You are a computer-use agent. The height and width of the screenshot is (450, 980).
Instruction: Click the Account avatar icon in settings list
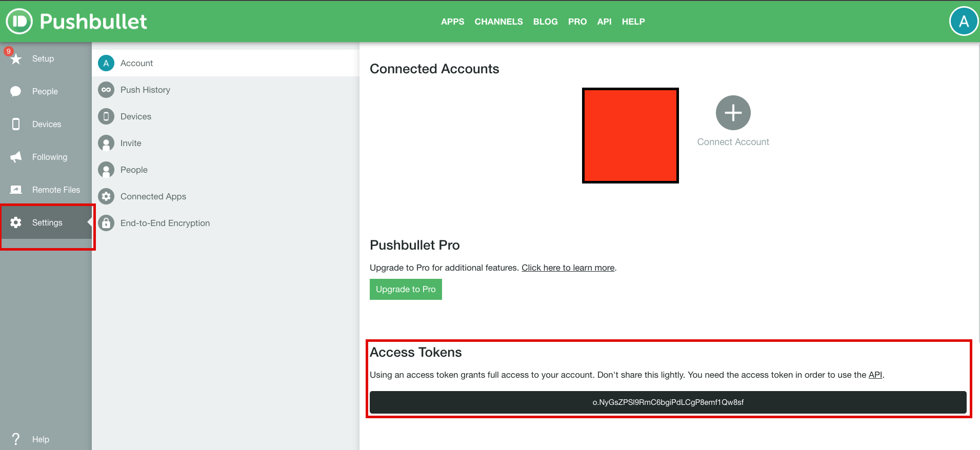click(106, 63)
